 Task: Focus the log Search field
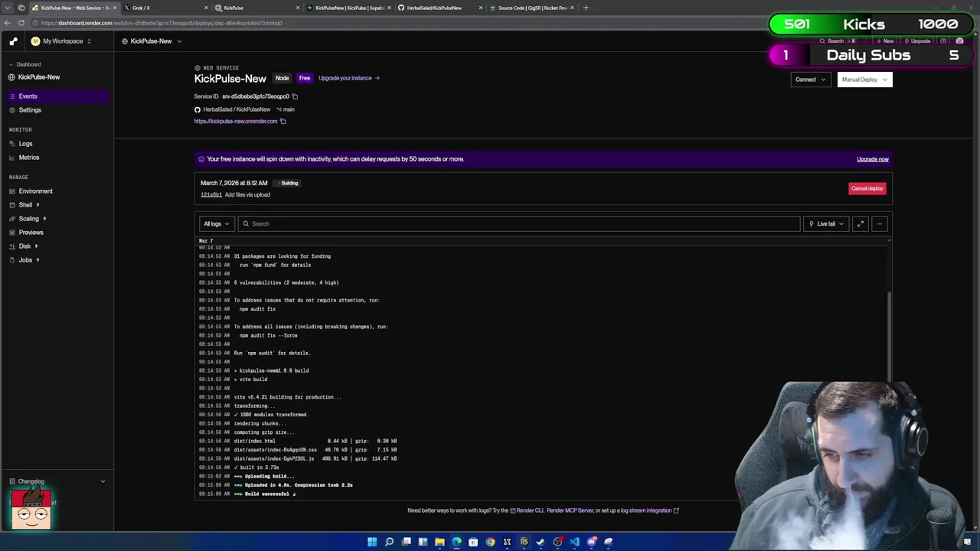pyautogui.click(x=518, y=224)
